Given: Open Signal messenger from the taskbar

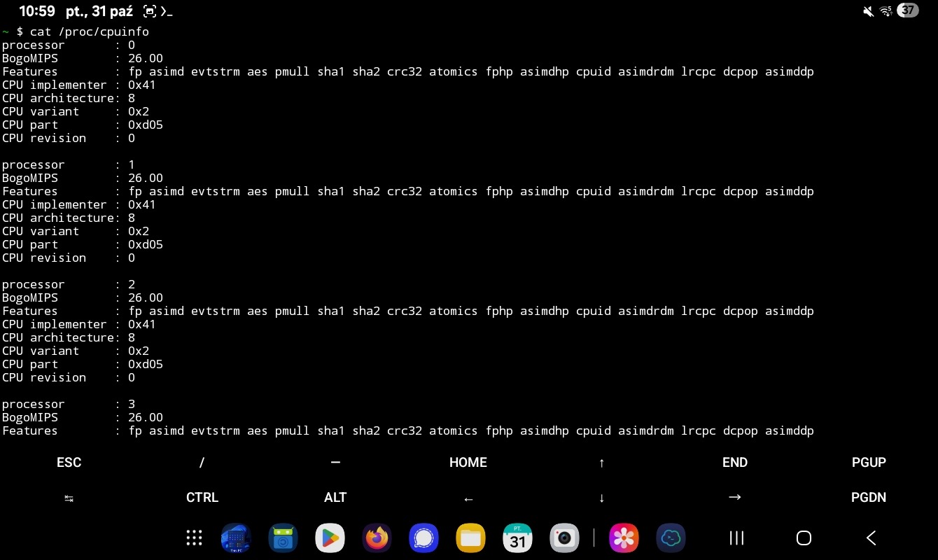Looking at the screenshot, I should pos(423,538).
